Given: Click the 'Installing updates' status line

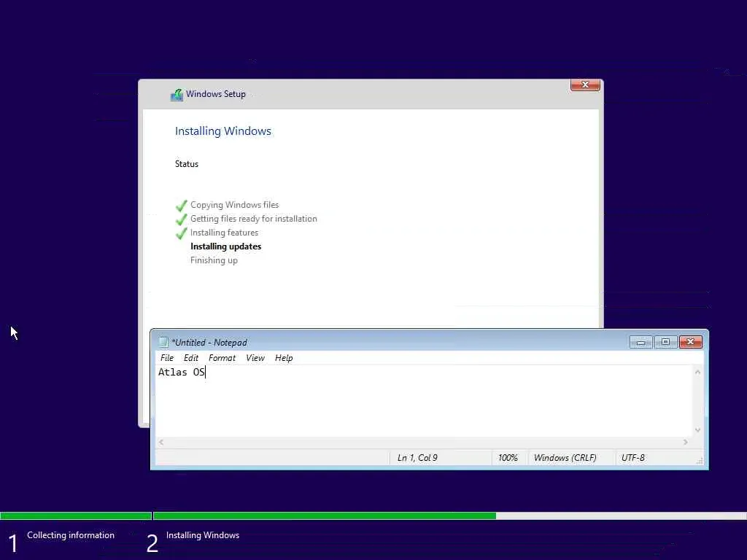Looking at the screenshot, I should pyautogui.click(x=226, y=246).
